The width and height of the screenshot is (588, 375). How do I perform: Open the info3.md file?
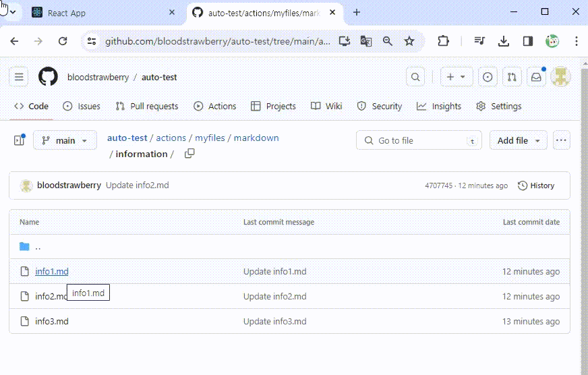pos(52,321)
